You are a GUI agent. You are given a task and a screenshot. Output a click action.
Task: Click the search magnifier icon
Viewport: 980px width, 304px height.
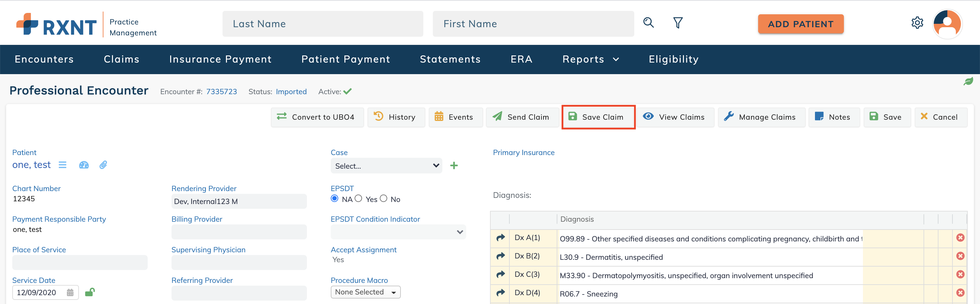pos(648,23)
